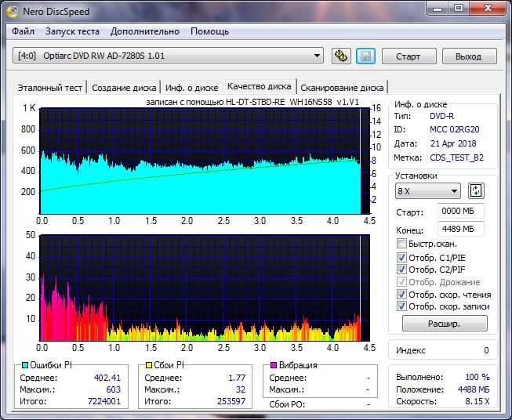Open the Файл menu
Screen dimensions: 512x420
pos(23,31)
